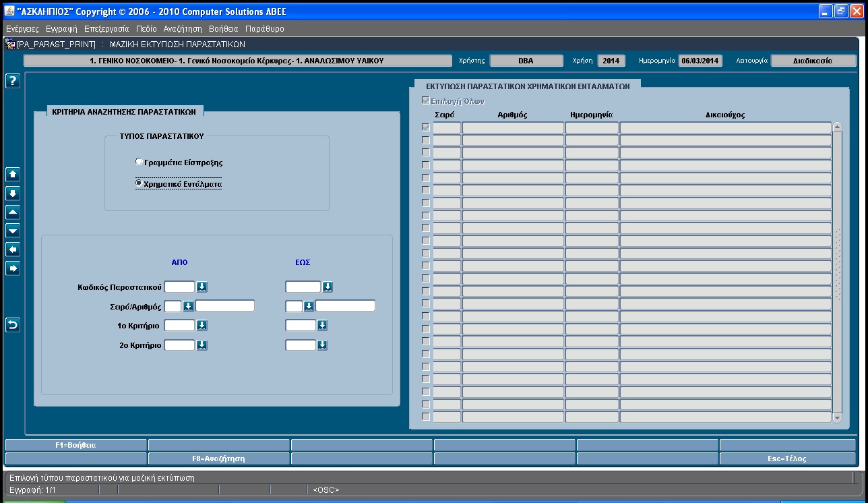
Task: Click the table scrollbar up arrow
Action: (837, 127)
